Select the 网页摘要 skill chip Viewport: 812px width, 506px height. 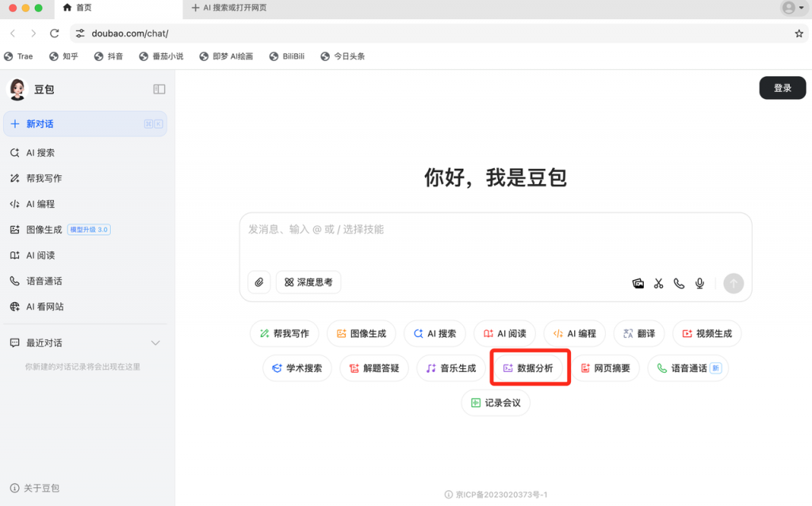click(x=605, y=368)
